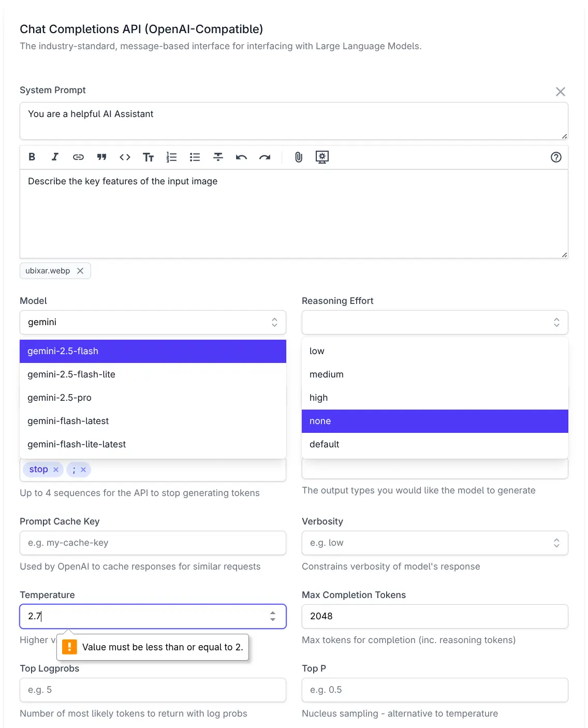Apply italic formatting using the toolbar
This screenshot has width=588, height=728.
point(55,157)
